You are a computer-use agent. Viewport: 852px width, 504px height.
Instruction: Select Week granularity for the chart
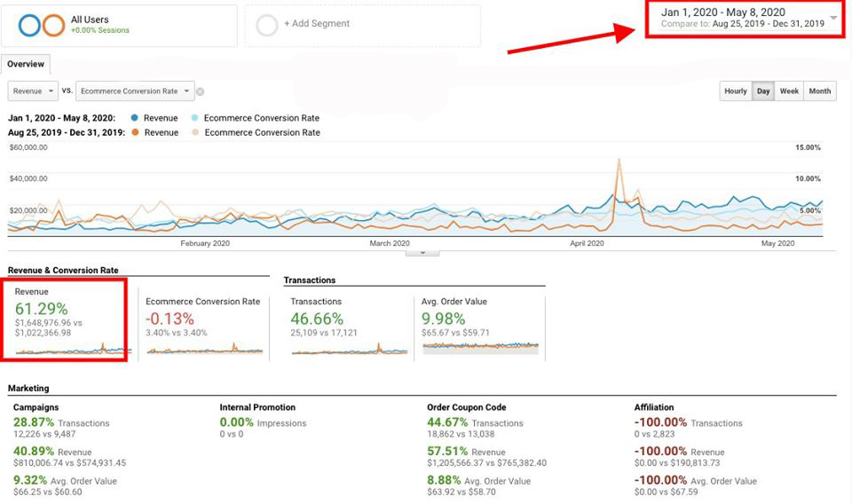click(788, 91)
